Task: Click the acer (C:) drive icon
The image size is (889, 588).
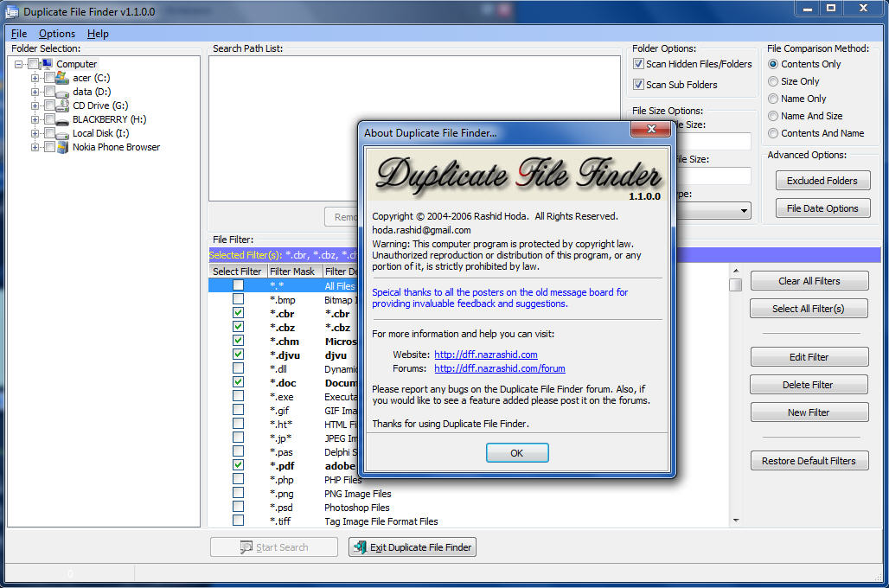Action: (61, 78)
